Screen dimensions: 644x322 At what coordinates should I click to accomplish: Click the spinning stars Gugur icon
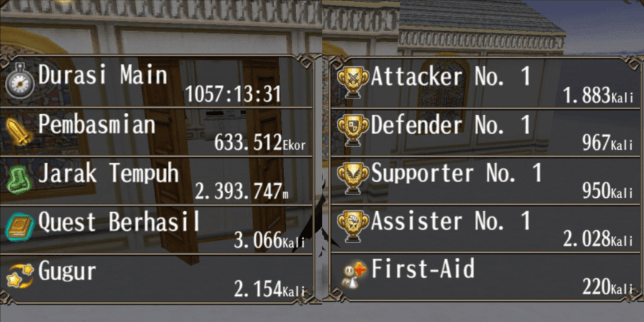click(x=20, y=276)
